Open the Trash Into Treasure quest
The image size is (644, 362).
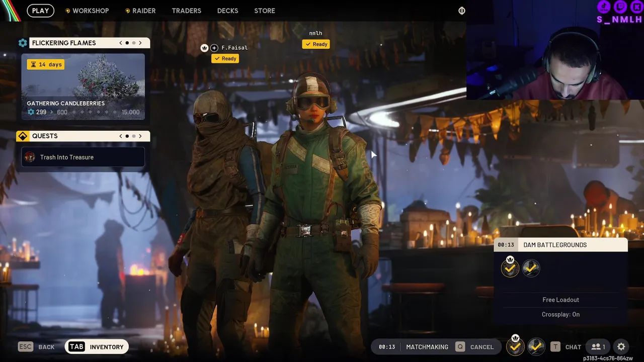[83, 157]
